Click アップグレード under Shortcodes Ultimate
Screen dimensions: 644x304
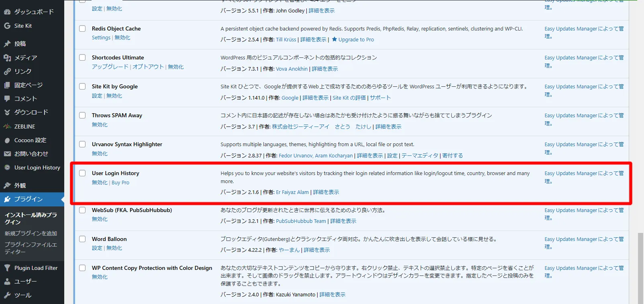tap(110, 67)
